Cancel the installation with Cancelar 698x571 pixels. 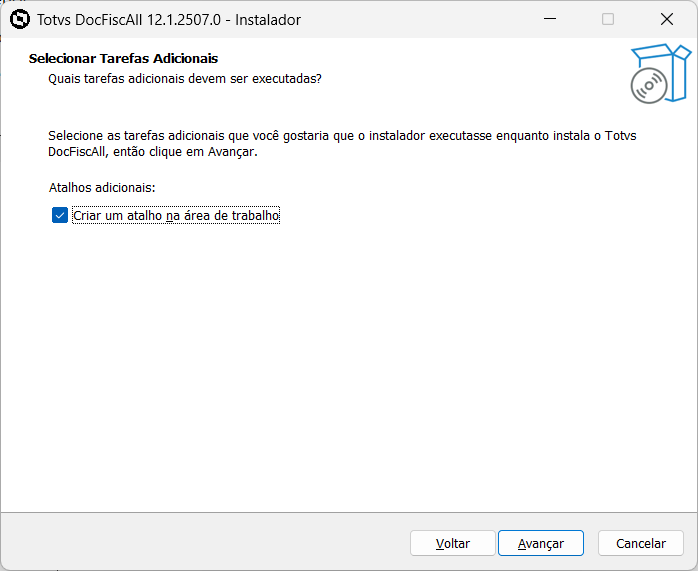[641, 543]
